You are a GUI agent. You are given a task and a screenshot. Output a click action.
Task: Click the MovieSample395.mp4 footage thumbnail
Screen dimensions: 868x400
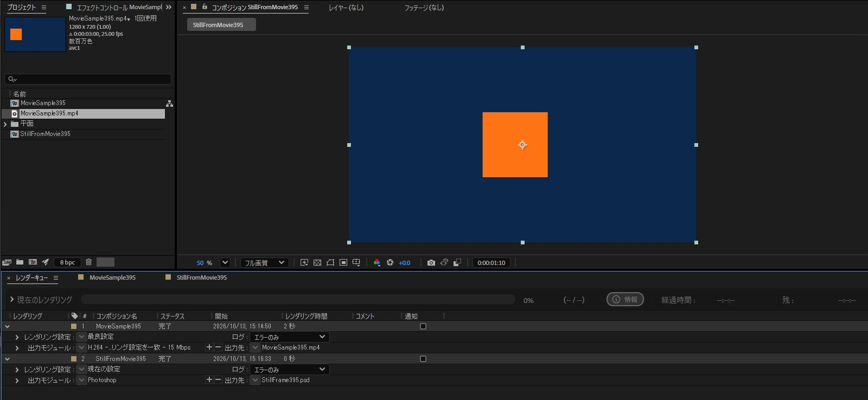coord(35,34)
